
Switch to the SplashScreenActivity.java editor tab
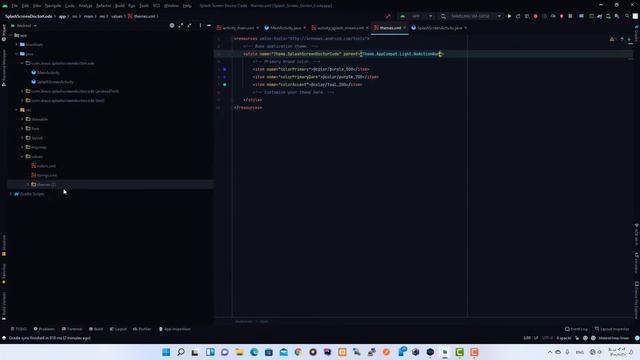[x=439, y=28]
